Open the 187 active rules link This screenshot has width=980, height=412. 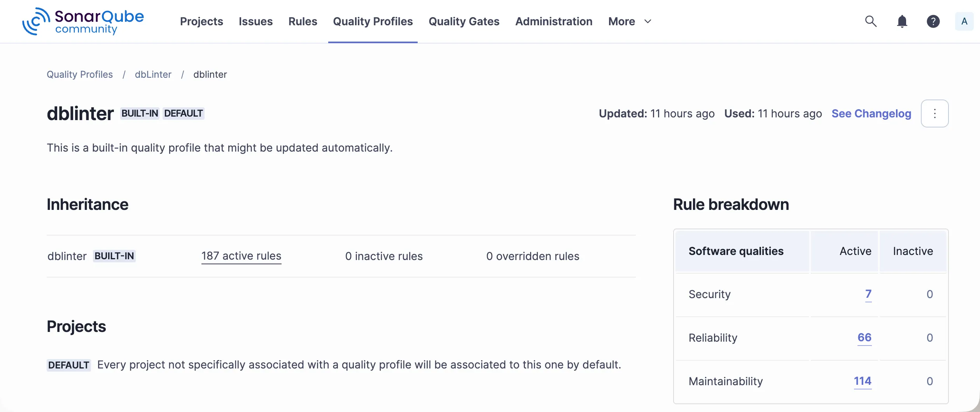[x=241, y=256]
